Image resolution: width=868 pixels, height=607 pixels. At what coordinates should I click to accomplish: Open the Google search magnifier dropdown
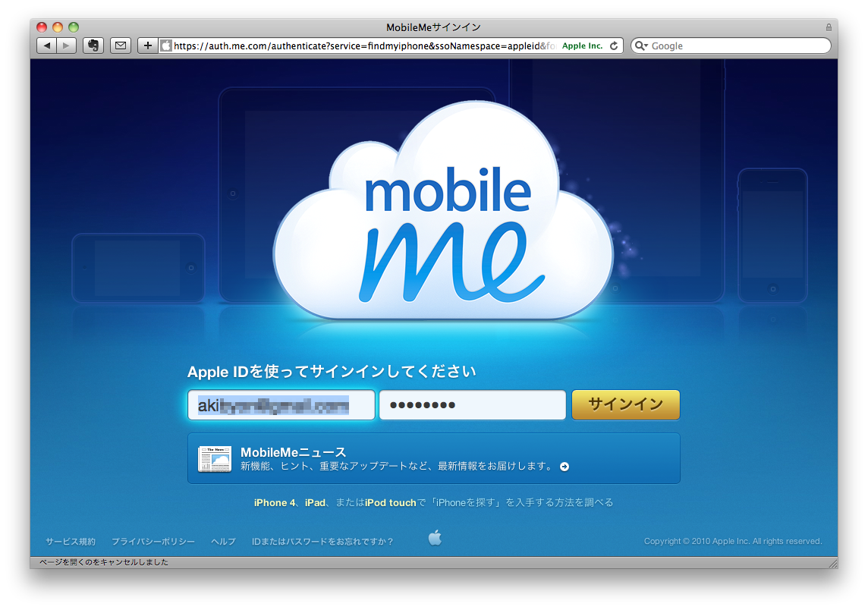[x=641, y=46]
